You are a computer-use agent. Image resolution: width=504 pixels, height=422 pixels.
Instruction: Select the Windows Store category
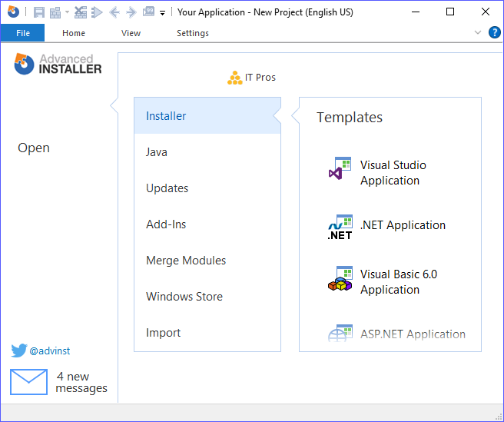click(207, 297)
